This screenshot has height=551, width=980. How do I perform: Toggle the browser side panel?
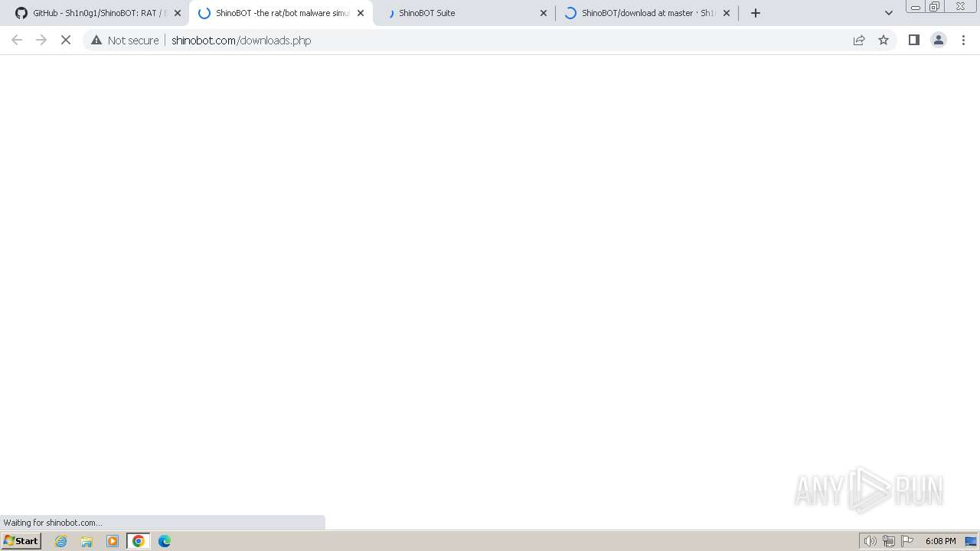click(913, 40)
